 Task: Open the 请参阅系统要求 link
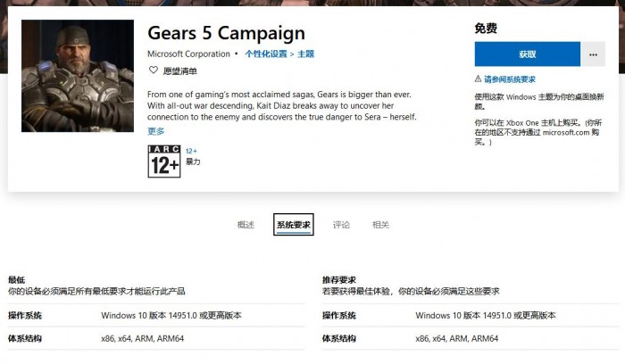[507, 79]
